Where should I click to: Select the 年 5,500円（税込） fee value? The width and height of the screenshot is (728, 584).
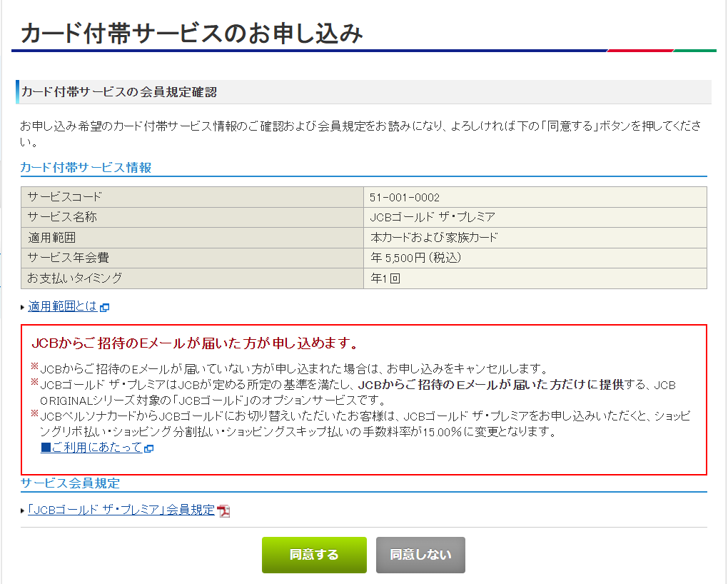415,258
